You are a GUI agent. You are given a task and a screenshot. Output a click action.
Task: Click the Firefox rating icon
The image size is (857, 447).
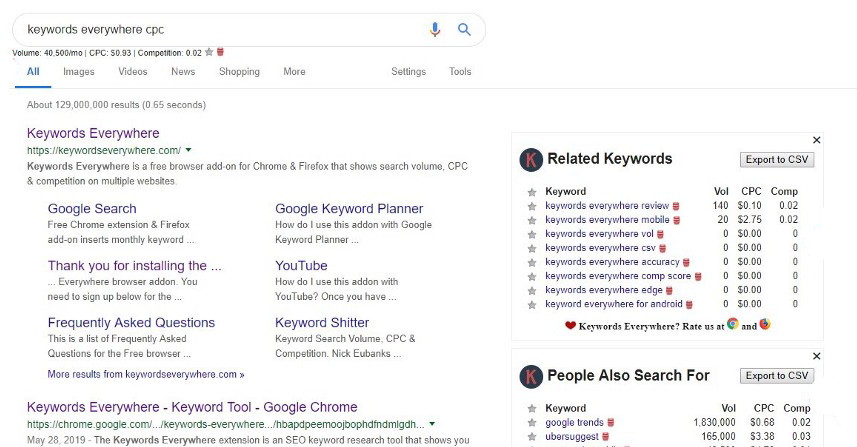pos(765,324)
